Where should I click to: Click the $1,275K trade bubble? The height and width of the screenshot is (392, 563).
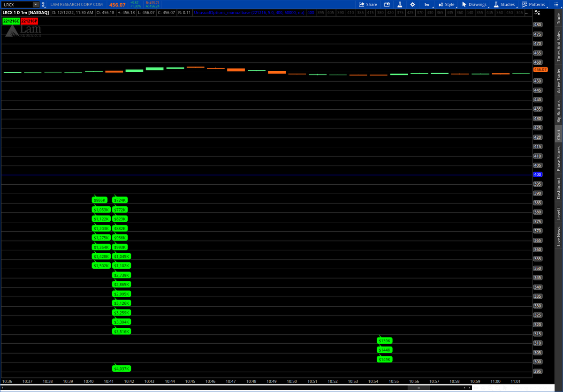tap(101, 238)
